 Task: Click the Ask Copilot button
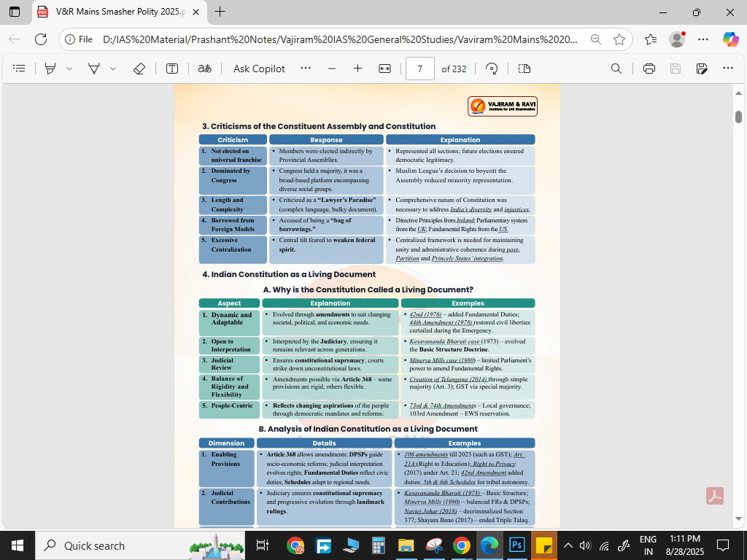coord(259,69)
